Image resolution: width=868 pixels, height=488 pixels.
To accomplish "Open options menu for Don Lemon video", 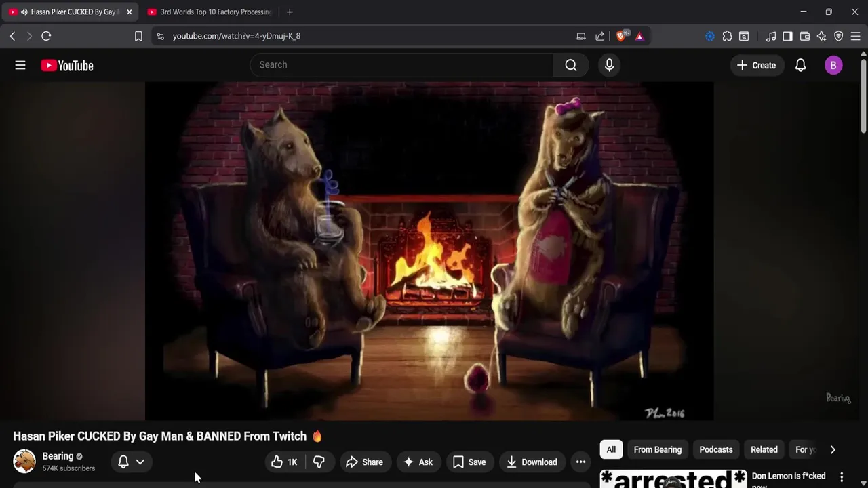I will (842, 477).
